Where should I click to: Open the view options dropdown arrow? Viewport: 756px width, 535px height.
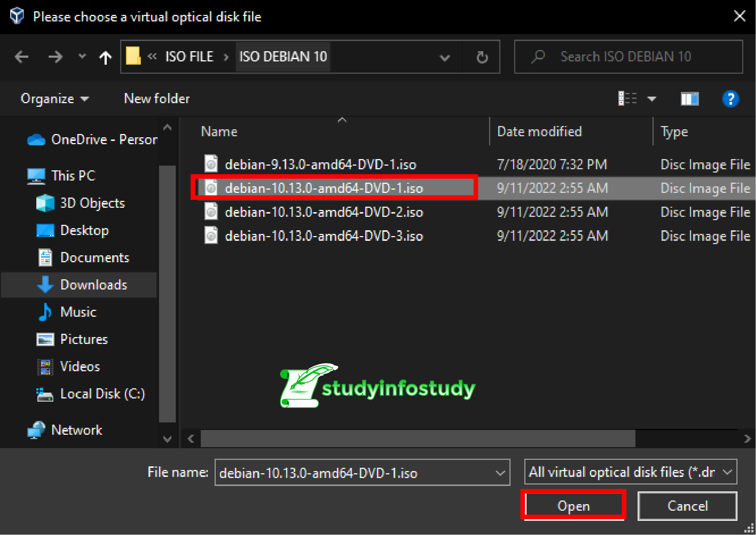[652, 99]
